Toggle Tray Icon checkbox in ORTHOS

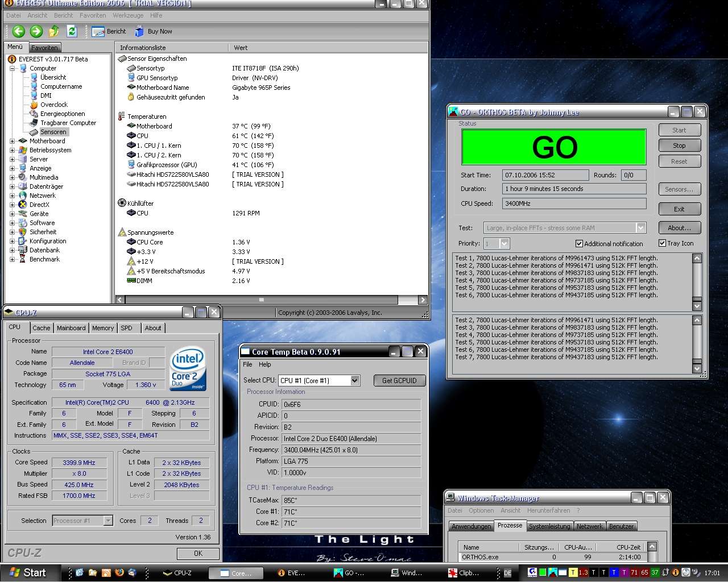click(662, 243)
